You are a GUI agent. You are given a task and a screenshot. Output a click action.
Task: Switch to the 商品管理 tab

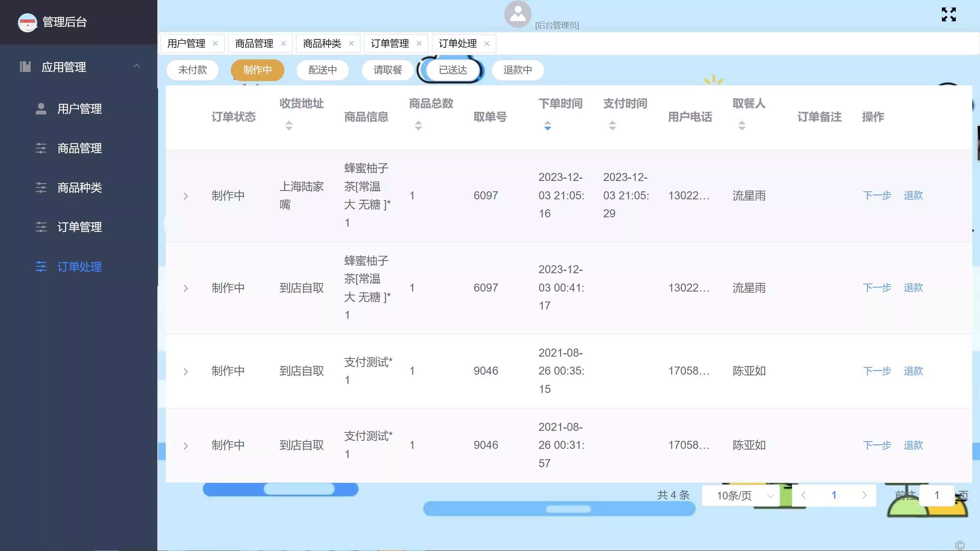tap(254, 44)
